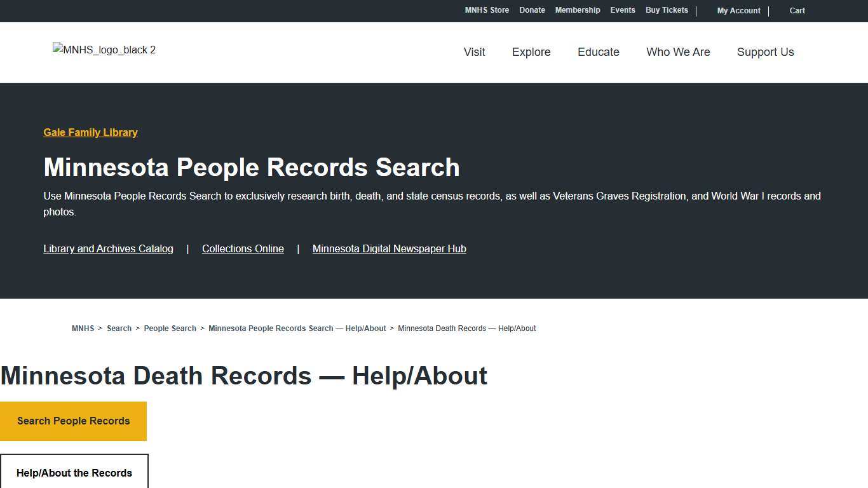Open the Visit navigation menu
Image resolution: width=868 pixels, height=488 pixels.
(474, 52)
